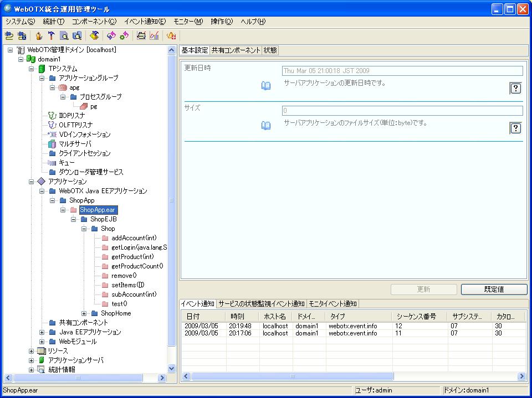The width and height of the screenshot is (532, 398).
Task: Open the モニター(M) menu
Action: (x=188, y=22)
